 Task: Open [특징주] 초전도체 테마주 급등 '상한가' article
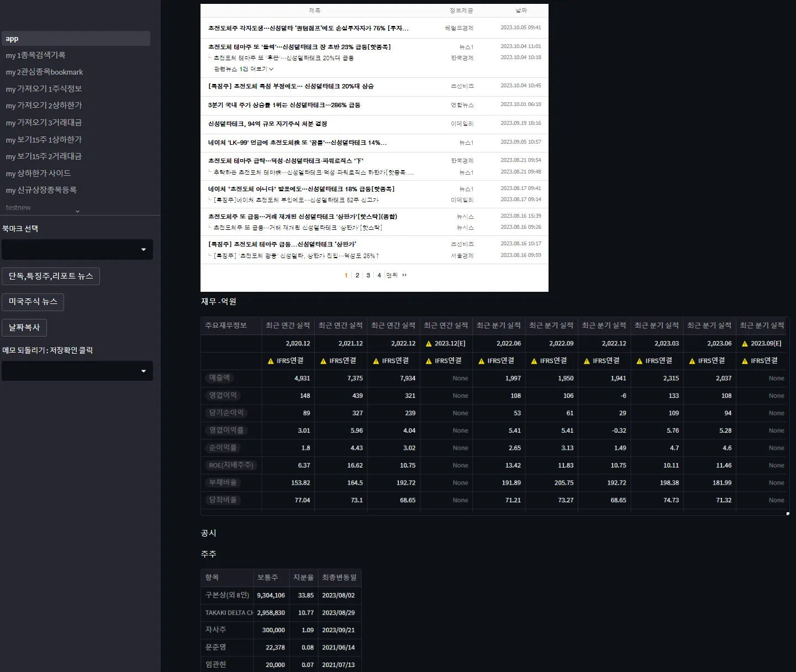point(282,244)
